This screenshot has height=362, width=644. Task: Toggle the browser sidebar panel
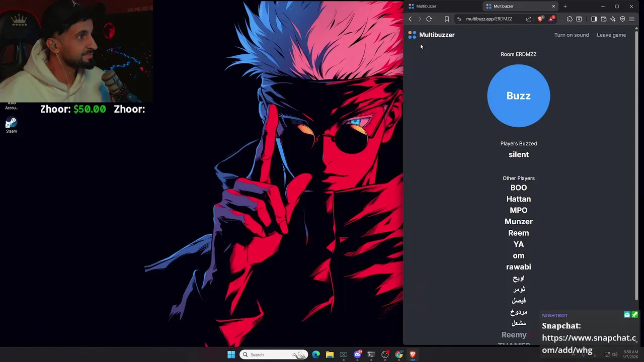594,19
